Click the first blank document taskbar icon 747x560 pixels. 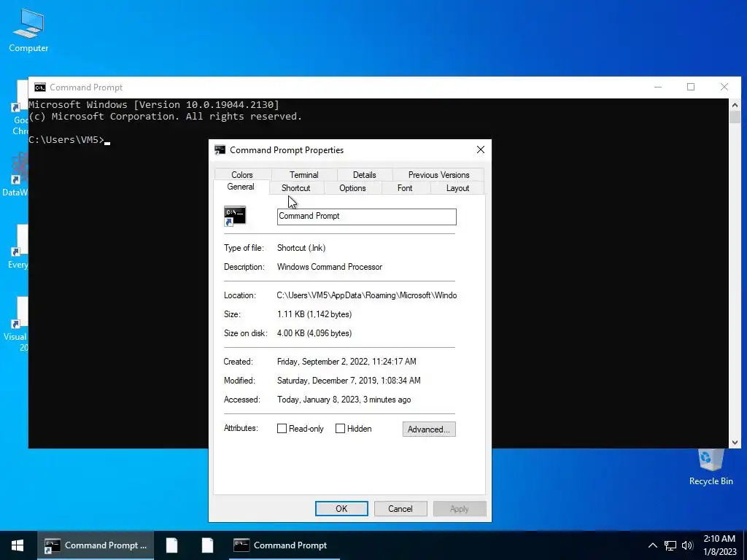[x=172, y=545]
